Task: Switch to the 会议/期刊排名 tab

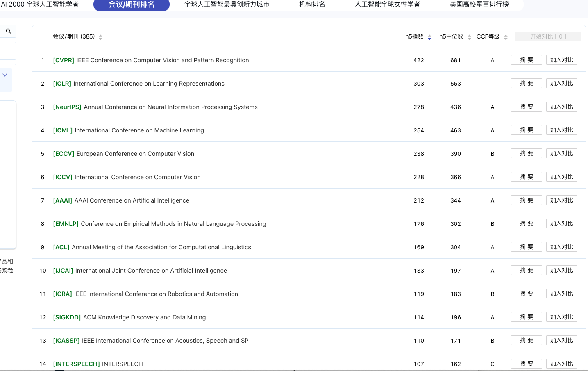Action: click(x=132, y=5)
